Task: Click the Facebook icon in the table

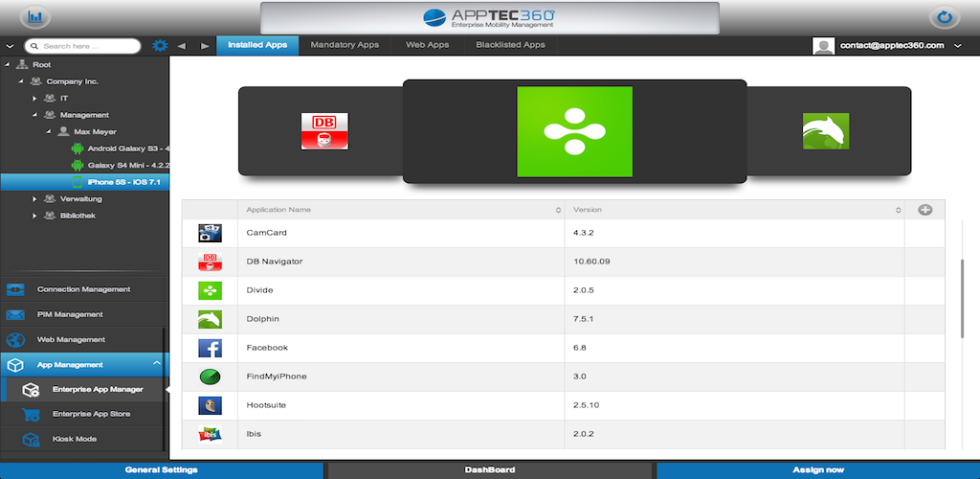Action: pos(210,349)
